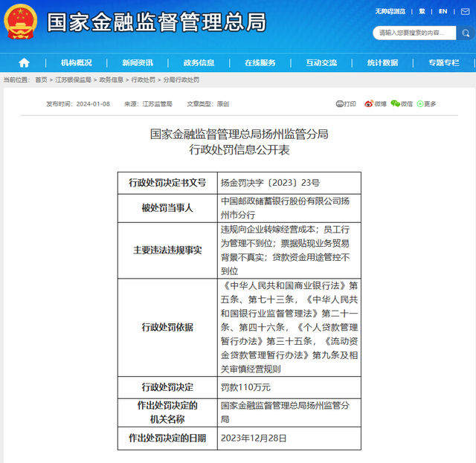Focus the search input box
476x463 pixels.
click(x=414, y=33)
